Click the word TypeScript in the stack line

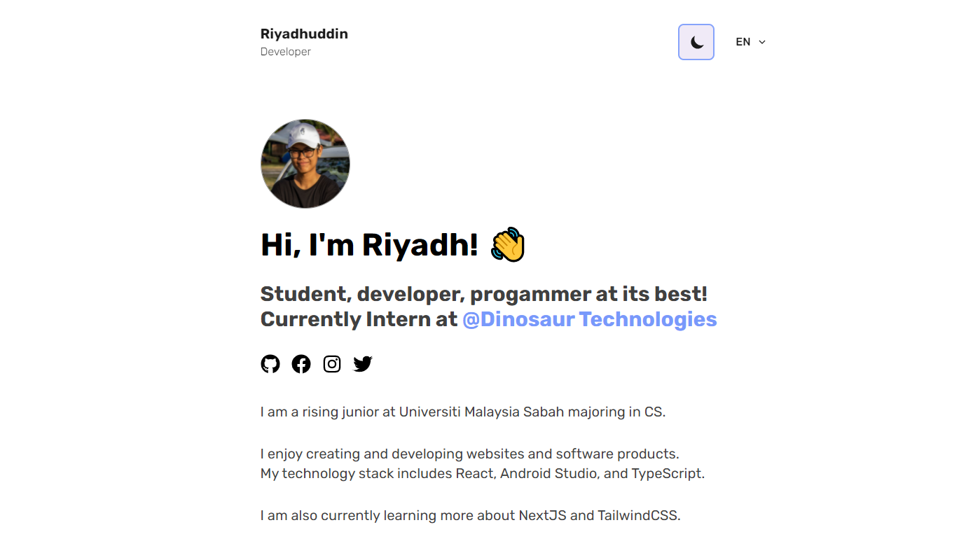click(666, 473)
